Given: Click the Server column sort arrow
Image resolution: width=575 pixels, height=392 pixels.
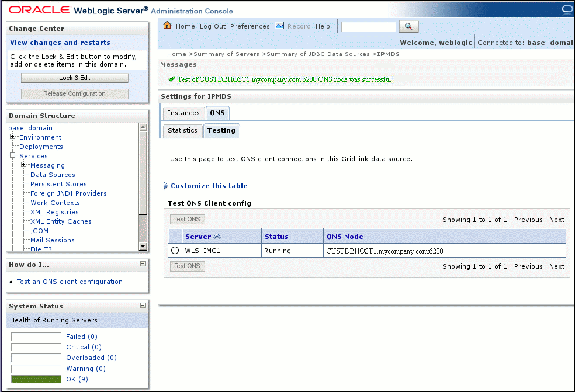Looking at the screenshot, I should [x=217, y=237].
